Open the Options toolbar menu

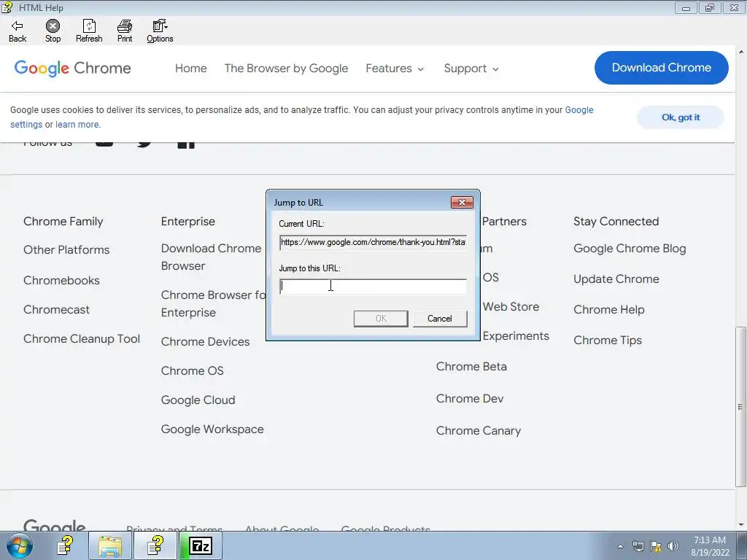pos(160,31)
